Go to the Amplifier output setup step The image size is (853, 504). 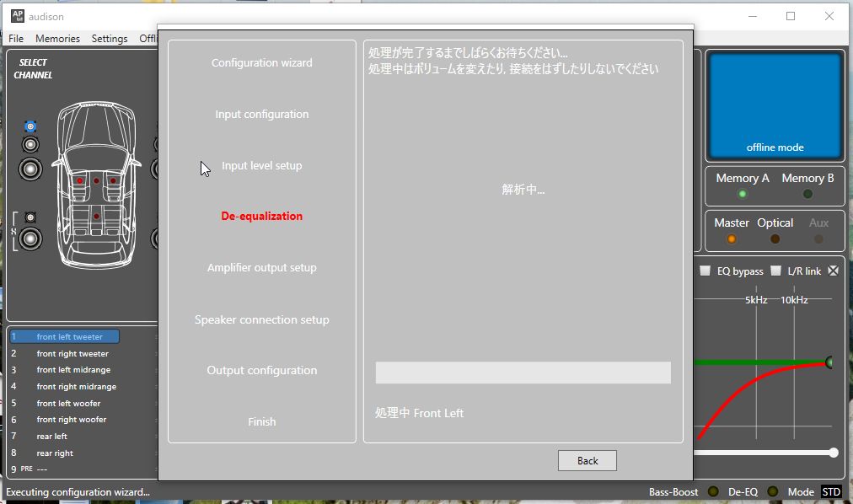click(261, 267)
